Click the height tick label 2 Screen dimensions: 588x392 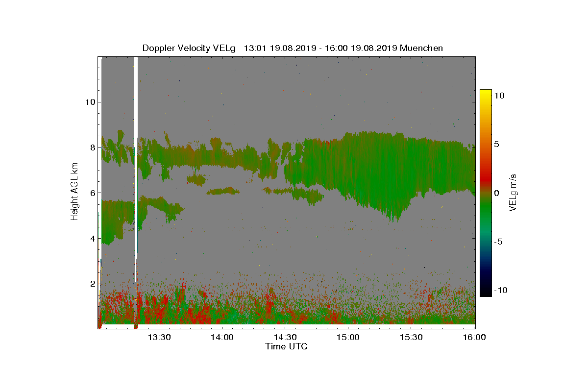coord(93,283)
